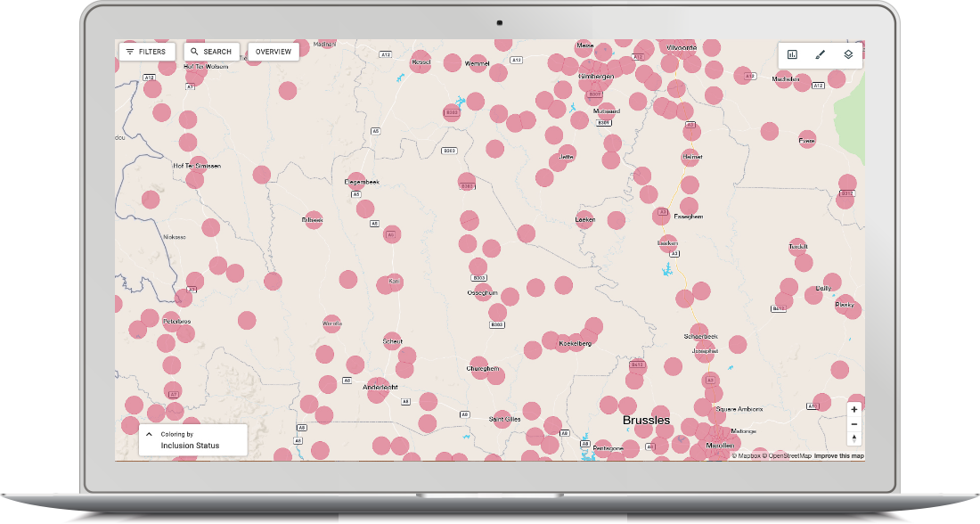Screen dimensions: 980x524
Task: Select the paintbrush styling tool
Action: coord(820,54)
